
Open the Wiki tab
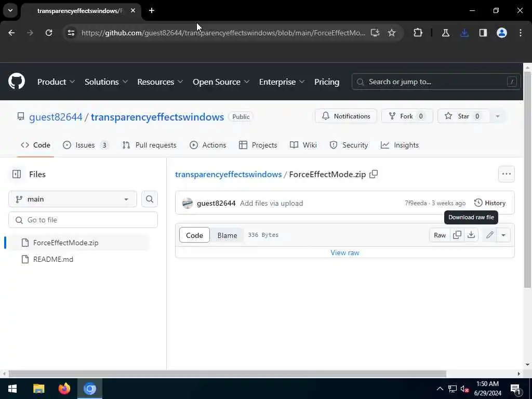pos(303,145)
